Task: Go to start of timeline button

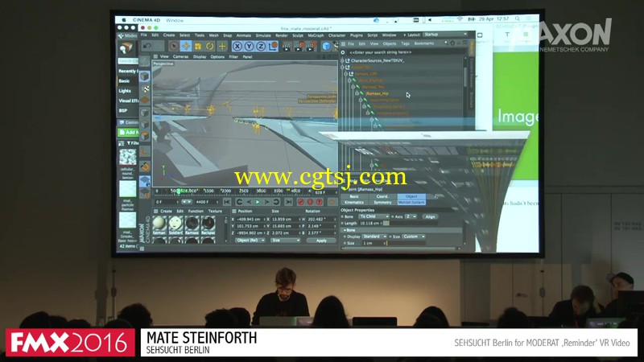Action: point(227,202)
